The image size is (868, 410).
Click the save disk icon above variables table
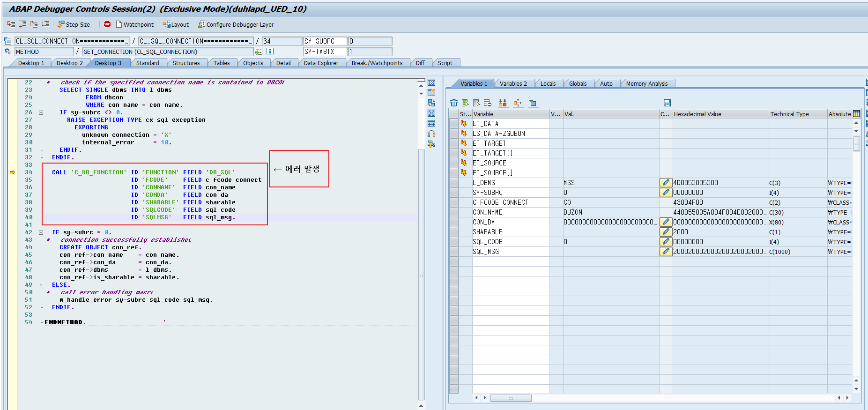tap(668, 103)
